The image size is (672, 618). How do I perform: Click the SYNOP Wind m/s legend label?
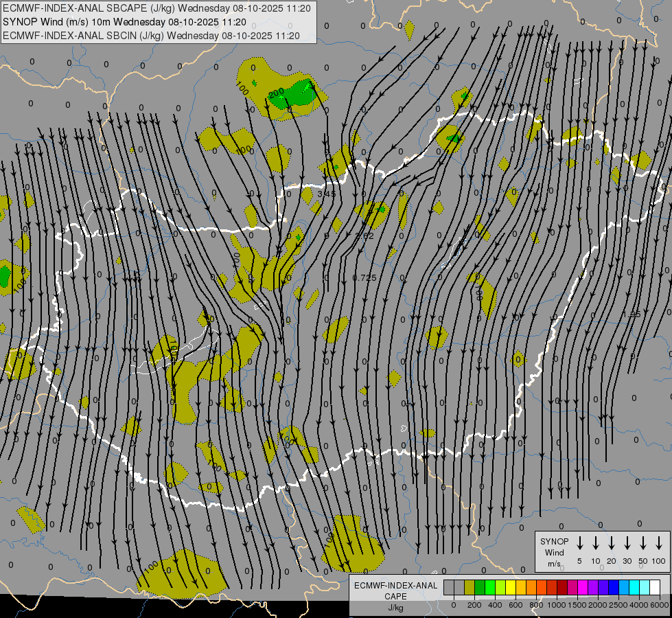point(554,552)
